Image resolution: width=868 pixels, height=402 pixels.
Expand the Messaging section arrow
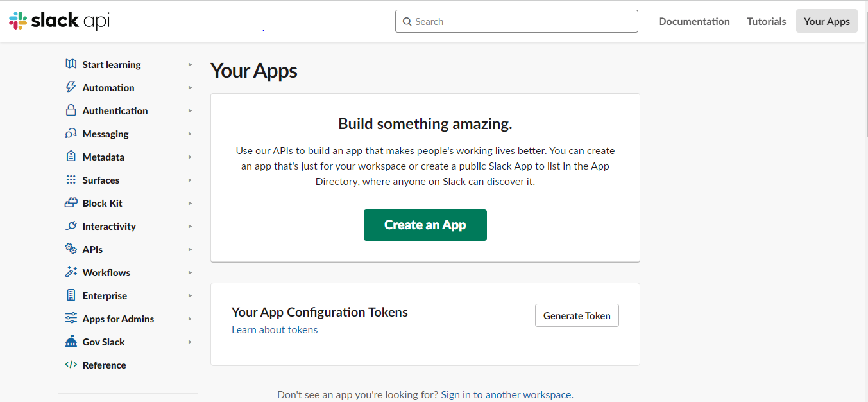(191, 134)
